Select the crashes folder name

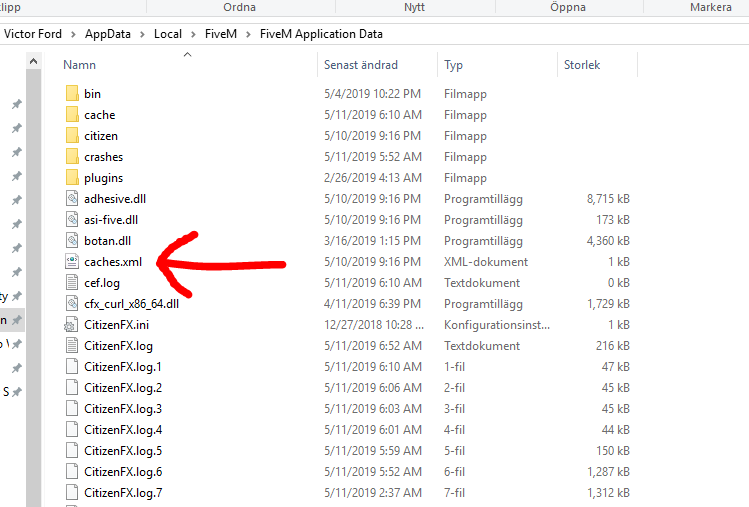click(104, 157)
